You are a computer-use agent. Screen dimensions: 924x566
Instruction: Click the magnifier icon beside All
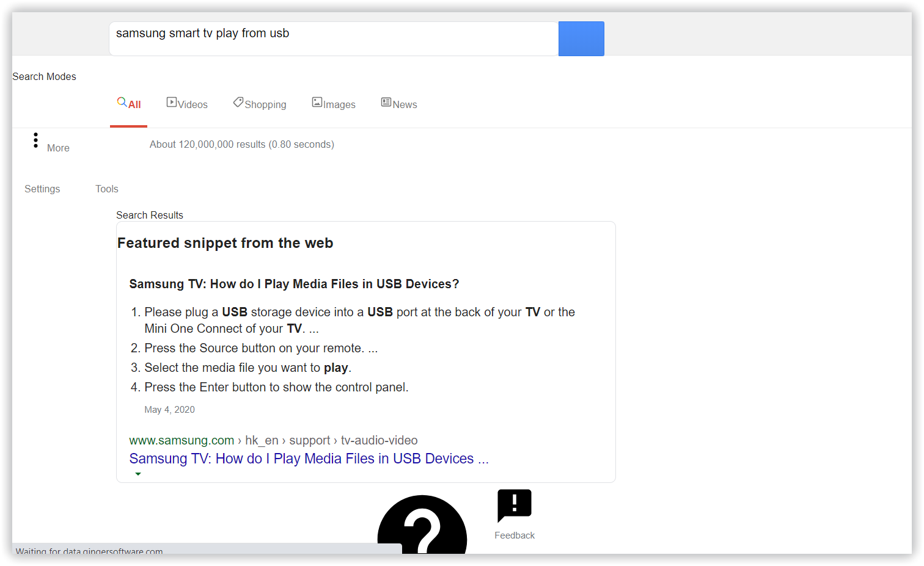point(122,102)
